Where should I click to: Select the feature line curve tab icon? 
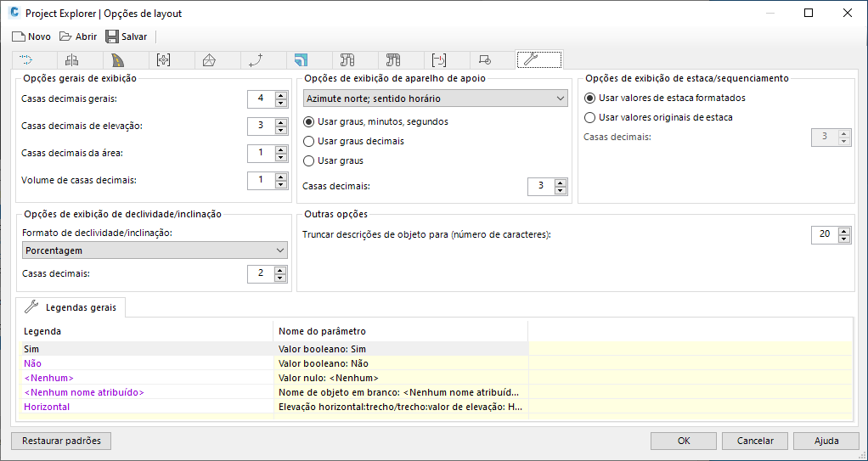point(255,59)
